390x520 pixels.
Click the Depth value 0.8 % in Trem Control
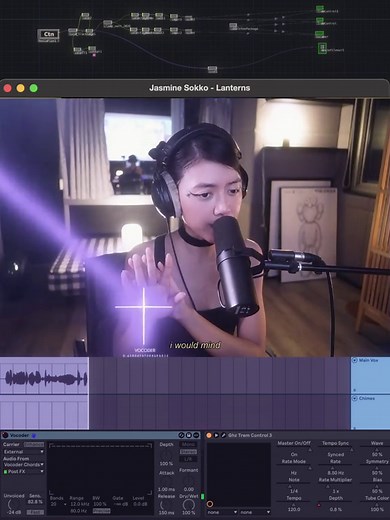(x=335, y=509)
